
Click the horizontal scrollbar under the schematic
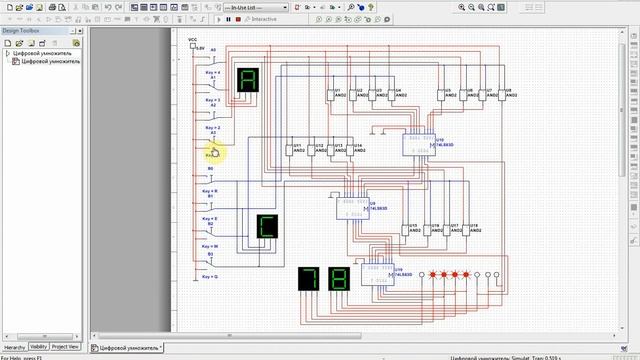[x=229, y=336]
